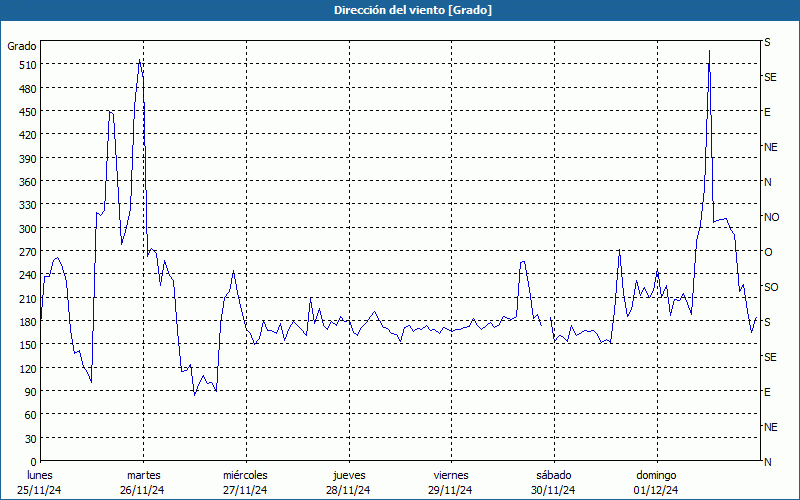Click the 90 tick on the left axis

30,392
